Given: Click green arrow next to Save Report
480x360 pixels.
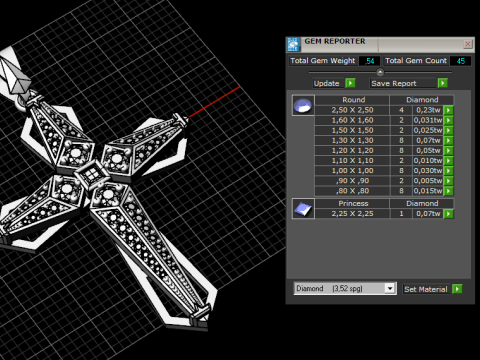Looking at the screenshot, I should pyautogui.click(x=442, y=83).
